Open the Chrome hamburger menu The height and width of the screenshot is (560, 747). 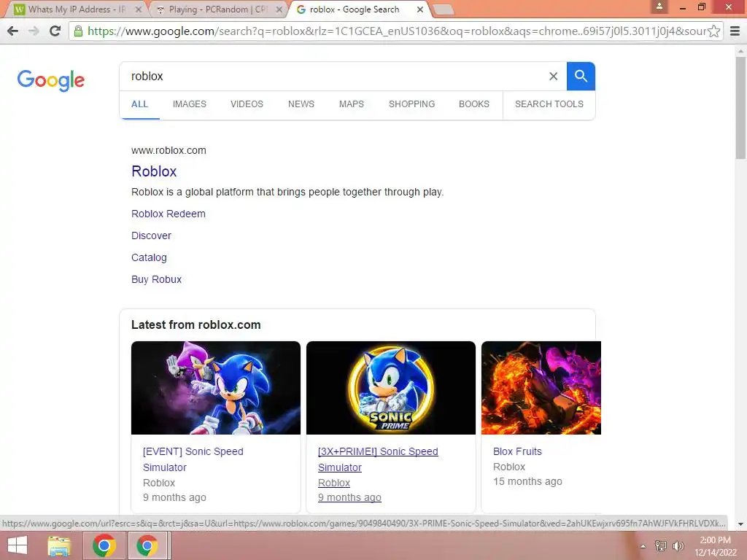click(x=735, y=31)
